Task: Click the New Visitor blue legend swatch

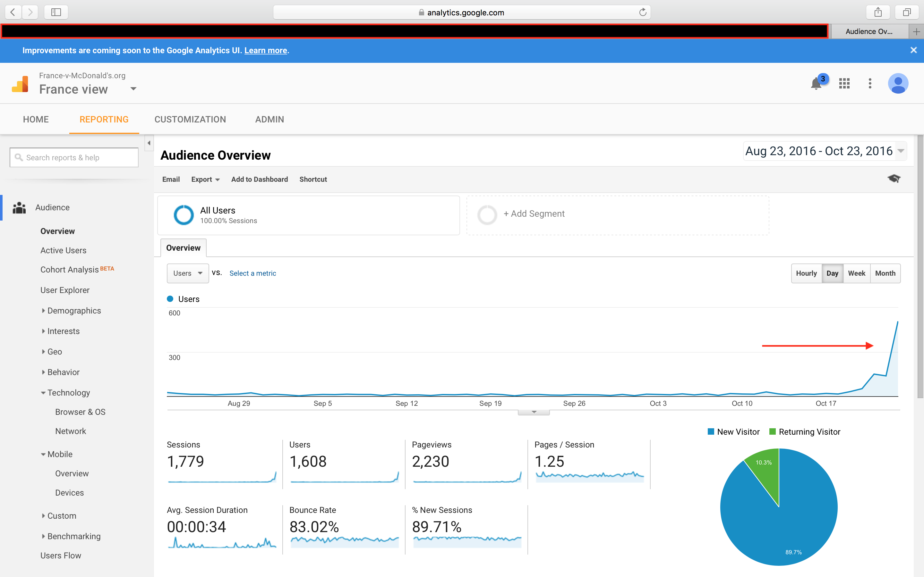Action: click(711, 431)
